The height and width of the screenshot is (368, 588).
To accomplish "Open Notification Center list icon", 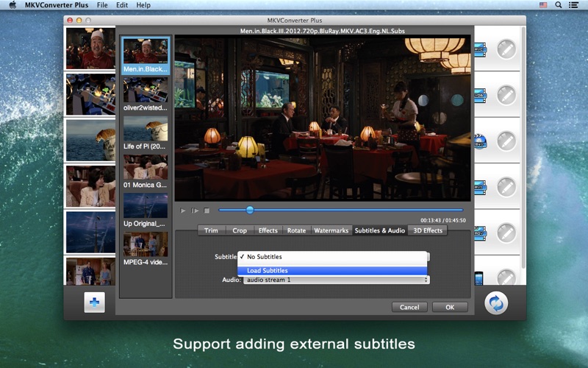I will (573, 5).
